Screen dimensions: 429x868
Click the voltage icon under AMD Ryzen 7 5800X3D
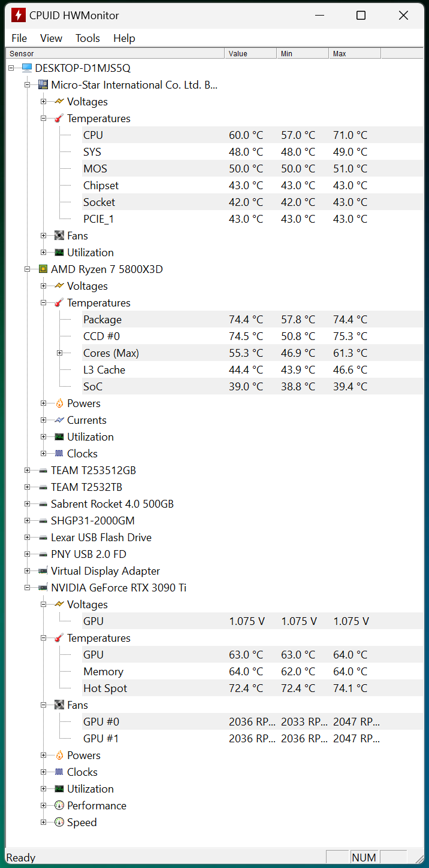tap(59, 286)
